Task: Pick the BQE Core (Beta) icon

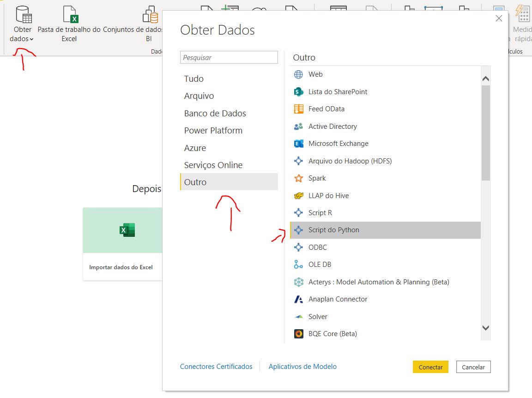Action: (299, 334)
